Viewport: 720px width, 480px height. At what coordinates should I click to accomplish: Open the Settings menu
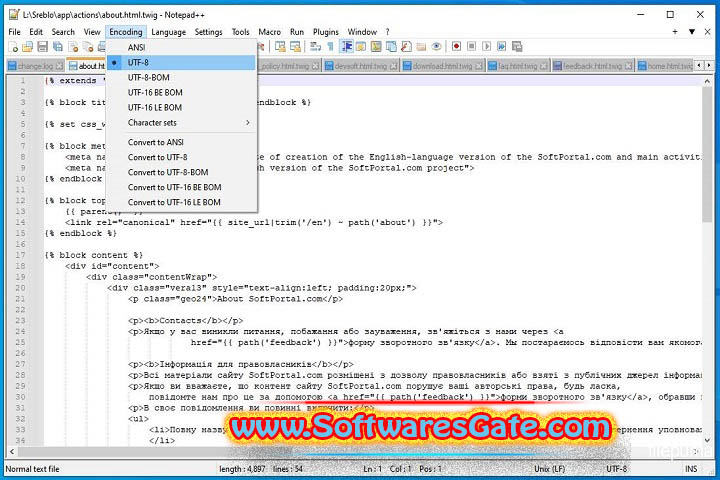pos(208,32)
